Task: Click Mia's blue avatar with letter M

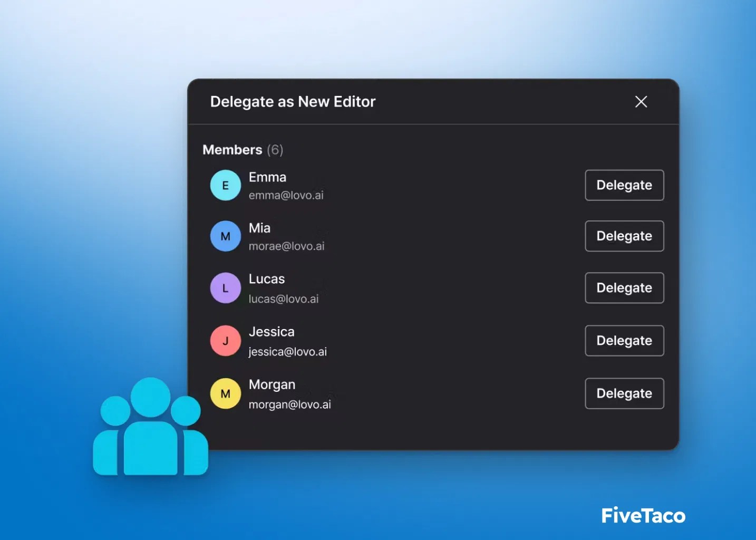Action: click(226, 236)
